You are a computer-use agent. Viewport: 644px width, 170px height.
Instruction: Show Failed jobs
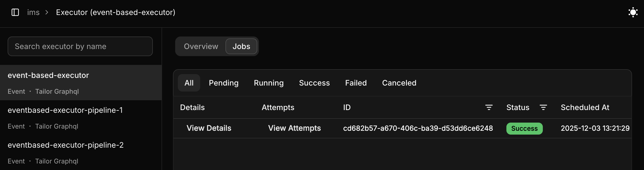(356, 83)
